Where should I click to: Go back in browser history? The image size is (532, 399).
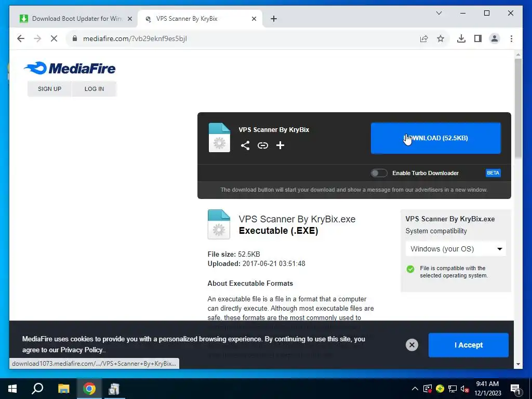pyautogui.click(x=21, y=38)
